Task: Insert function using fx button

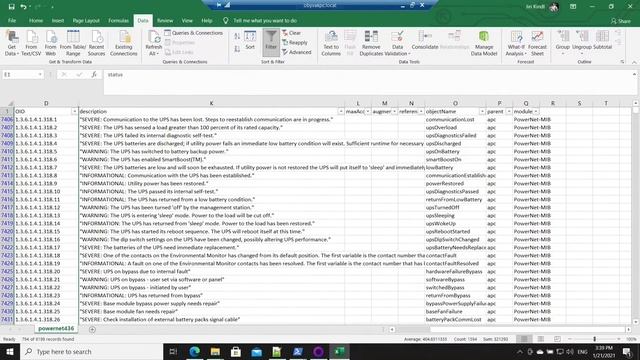Action: pyautogui.click(x=94, y=75)
